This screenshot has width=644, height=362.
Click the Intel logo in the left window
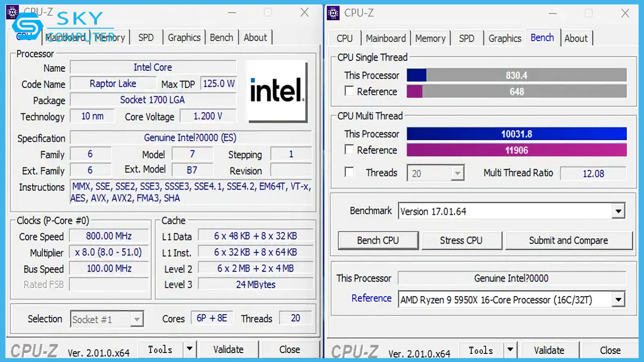pos(277,91)
